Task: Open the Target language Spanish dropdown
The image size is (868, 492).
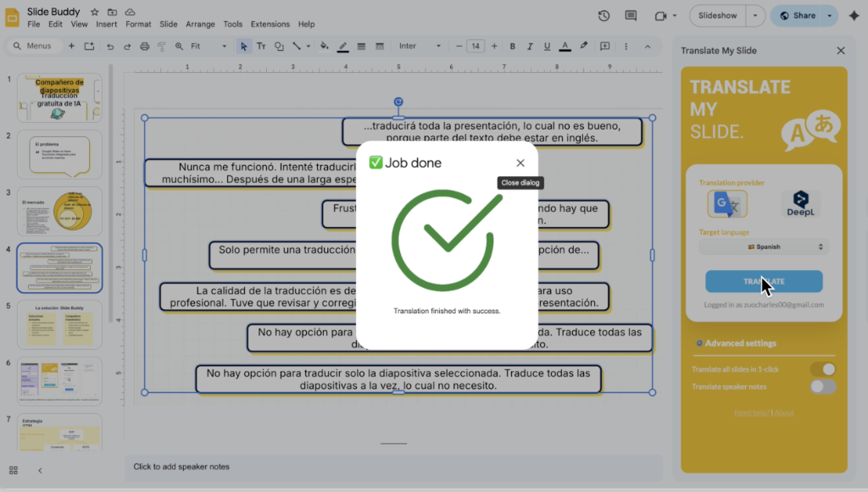Action: coord(764,246)
